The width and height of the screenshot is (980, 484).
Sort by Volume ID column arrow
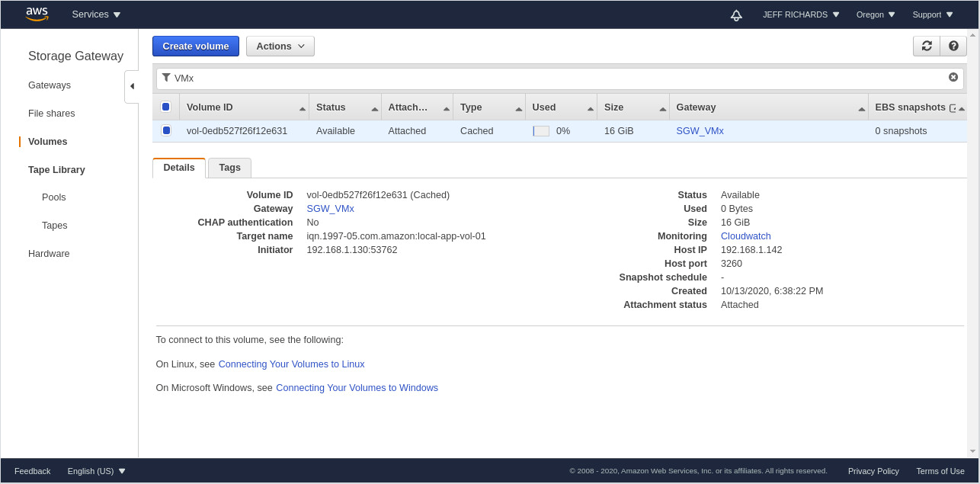(x=303, y=108)
